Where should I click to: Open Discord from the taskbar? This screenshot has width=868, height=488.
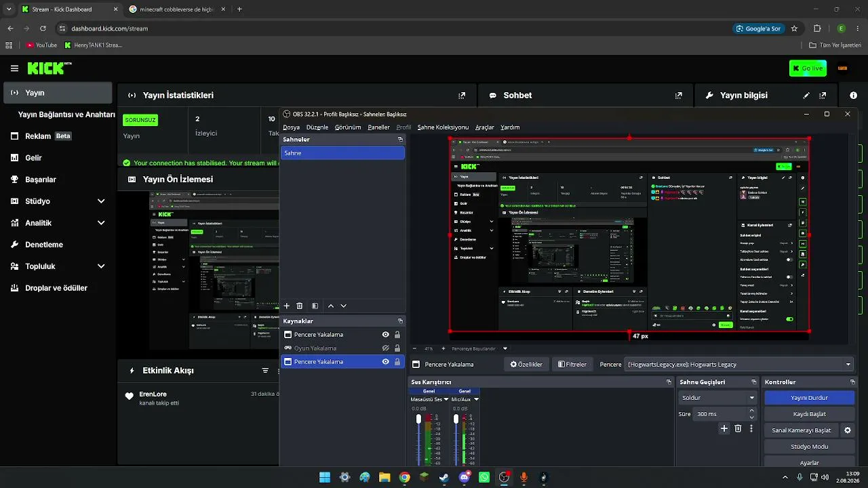(464, 477)
